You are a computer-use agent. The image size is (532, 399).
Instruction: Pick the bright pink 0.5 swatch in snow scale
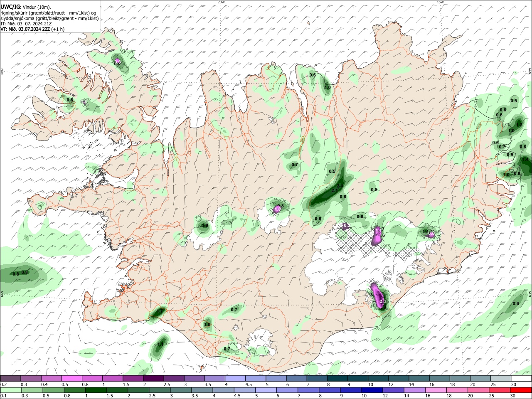click(71, 379)
